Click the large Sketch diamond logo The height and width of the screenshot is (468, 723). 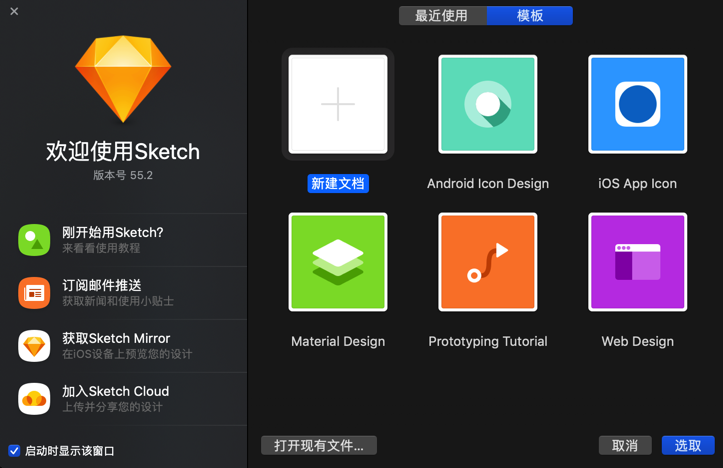(x=123, y=79)
